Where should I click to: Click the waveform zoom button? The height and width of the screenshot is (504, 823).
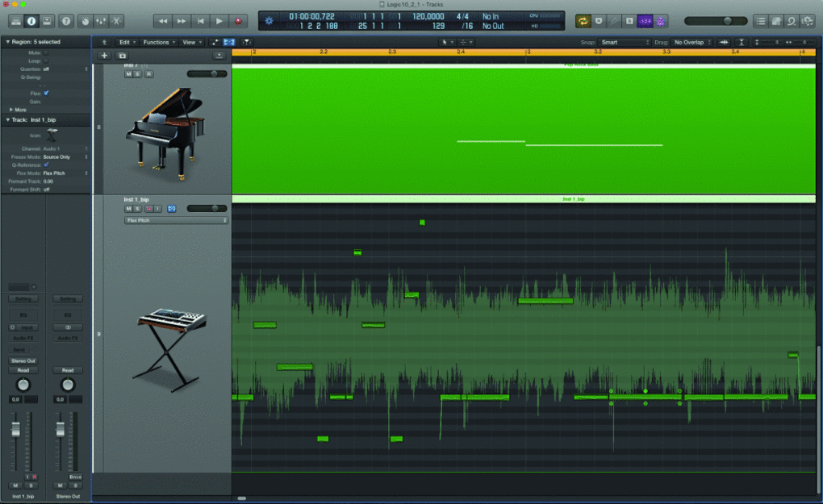point(724,43)
